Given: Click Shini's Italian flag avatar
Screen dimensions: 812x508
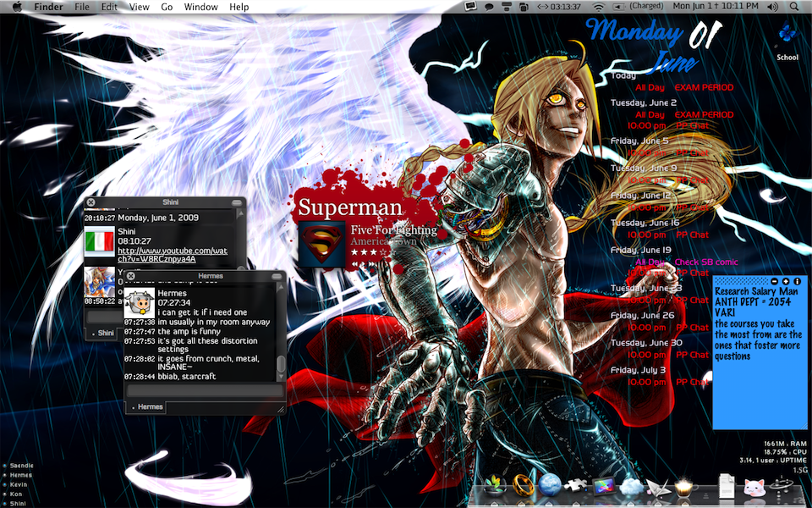Looking at the screenshot, I should pos(100,241).
